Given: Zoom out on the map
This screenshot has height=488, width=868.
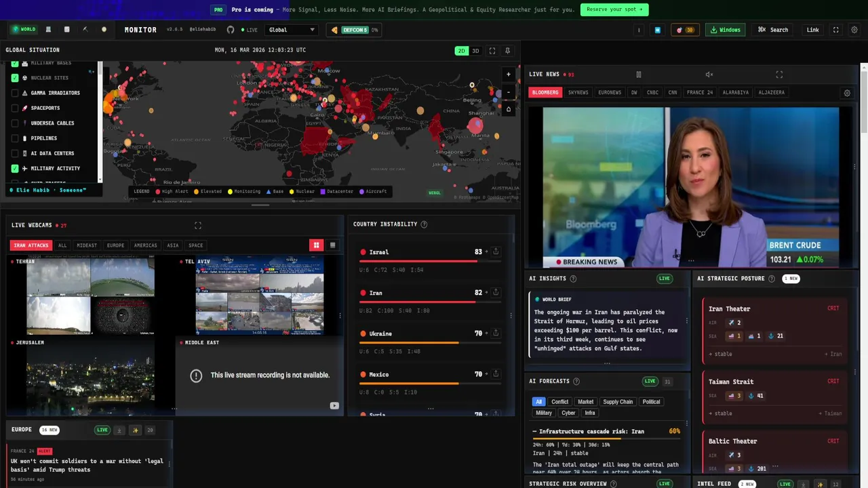Looking at the screenshot, I should click(x=509, y=92).
